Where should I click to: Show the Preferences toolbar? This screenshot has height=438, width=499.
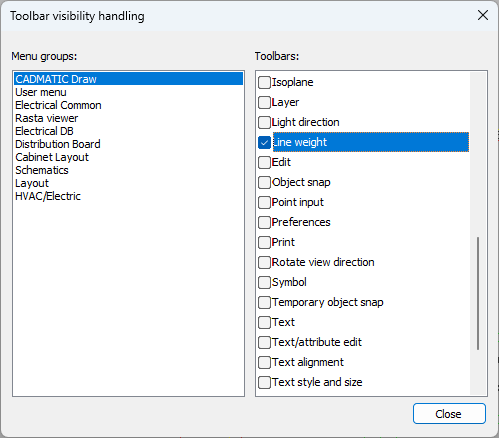264,222
